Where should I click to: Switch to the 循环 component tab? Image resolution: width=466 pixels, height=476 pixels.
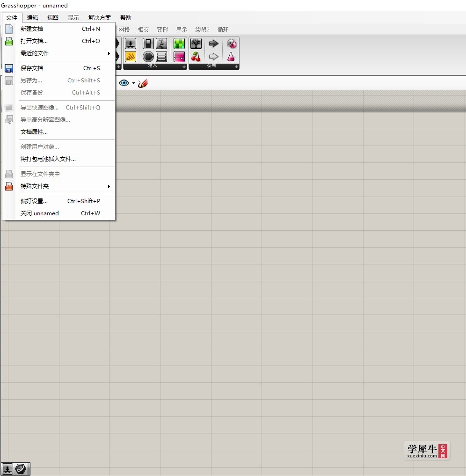(223, 29)
